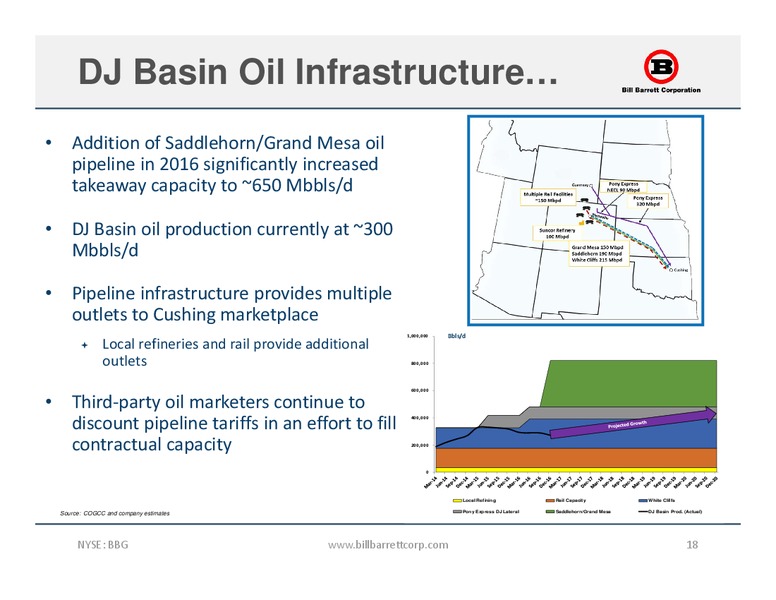776x600 pixels.
Task: Click the 'Pony Express 320 Mbpd' map label
Action: [647, 200]
